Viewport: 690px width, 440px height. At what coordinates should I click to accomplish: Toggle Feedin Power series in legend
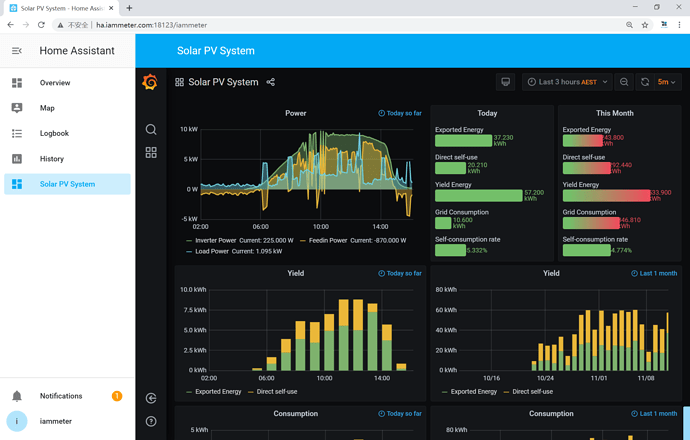click(353, 240)
